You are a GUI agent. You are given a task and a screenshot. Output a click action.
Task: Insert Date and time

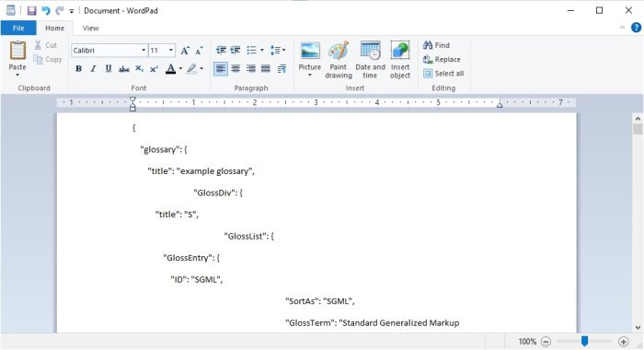click(x=370, y=60)
